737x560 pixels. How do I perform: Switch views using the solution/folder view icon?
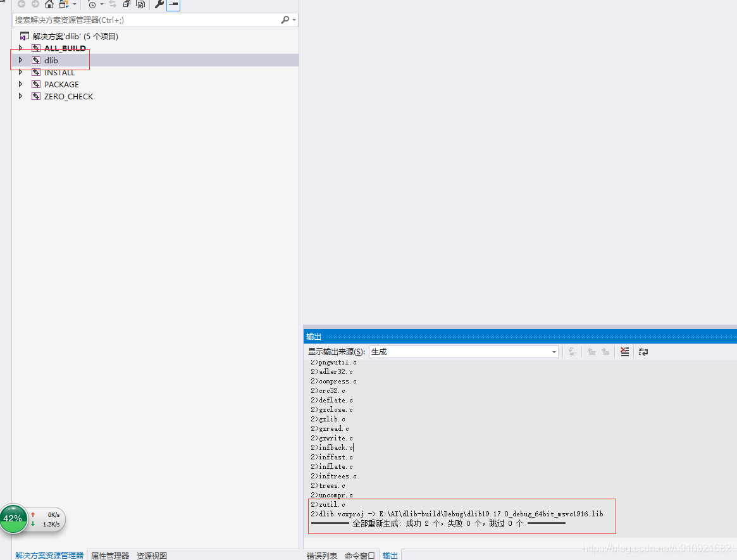(63, 4)
